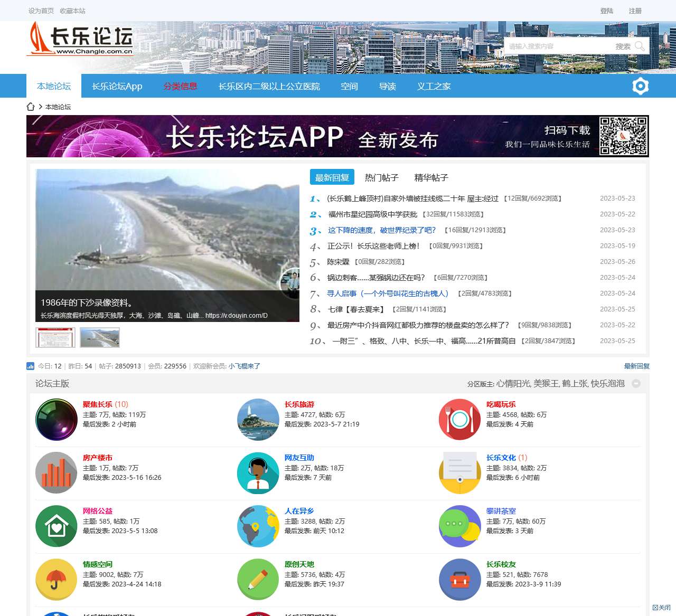Click the 网友互助 headset agent icon
This screenshot has height=616, width=676.
click(258, 472)
